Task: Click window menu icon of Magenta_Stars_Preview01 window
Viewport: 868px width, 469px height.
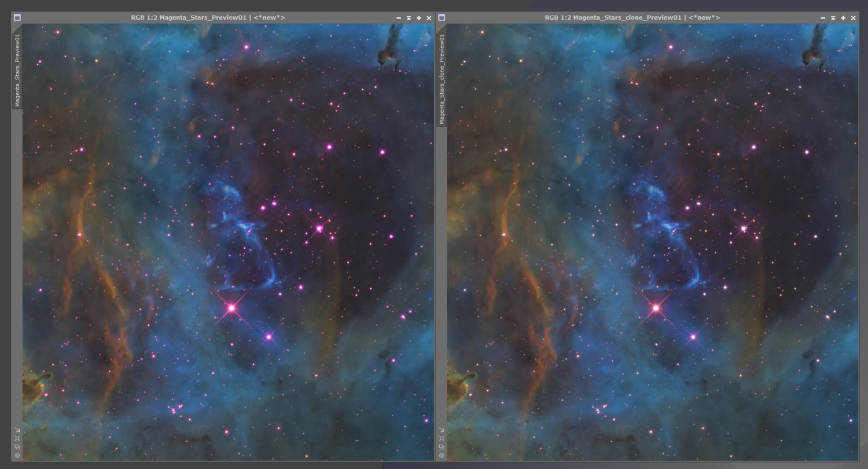Action: [x=17, y=18]
